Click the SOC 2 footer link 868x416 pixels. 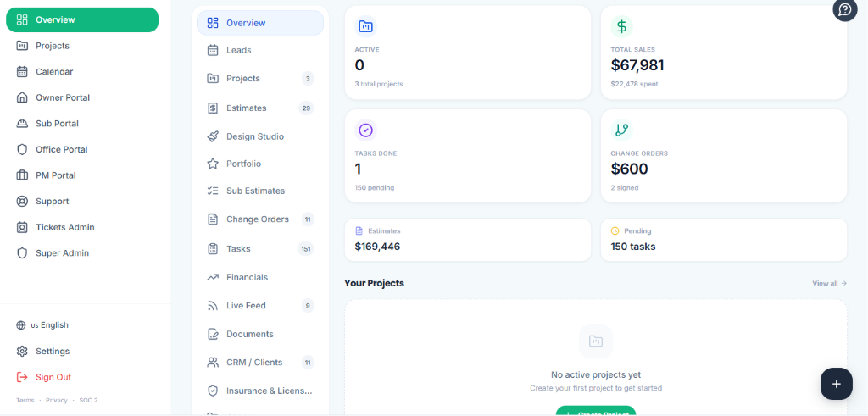[88, 400]
